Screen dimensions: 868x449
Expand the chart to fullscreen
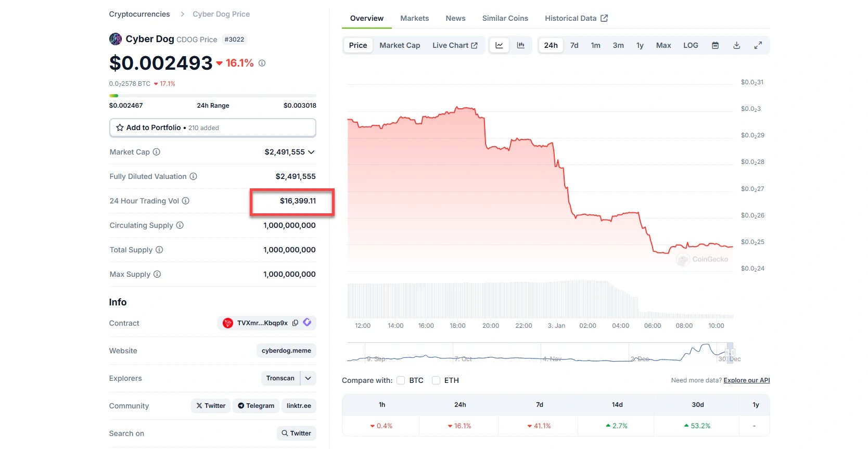758,45
